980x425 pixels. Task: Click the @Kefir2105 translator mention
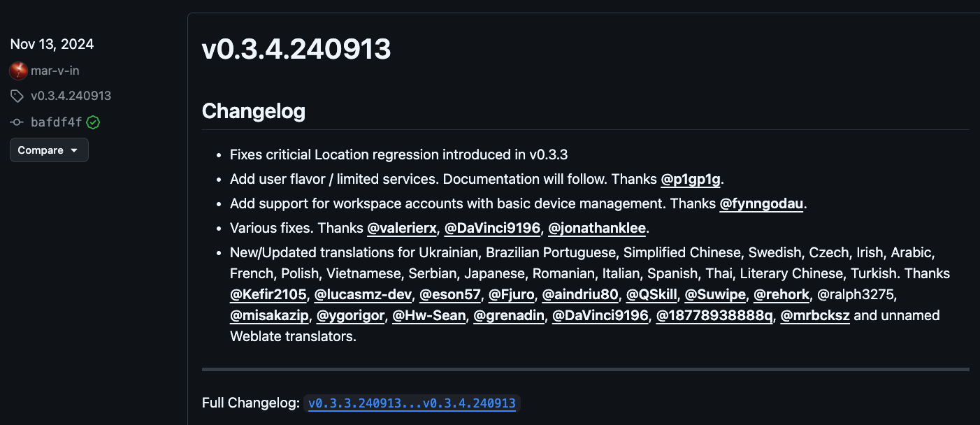point(268,294)
